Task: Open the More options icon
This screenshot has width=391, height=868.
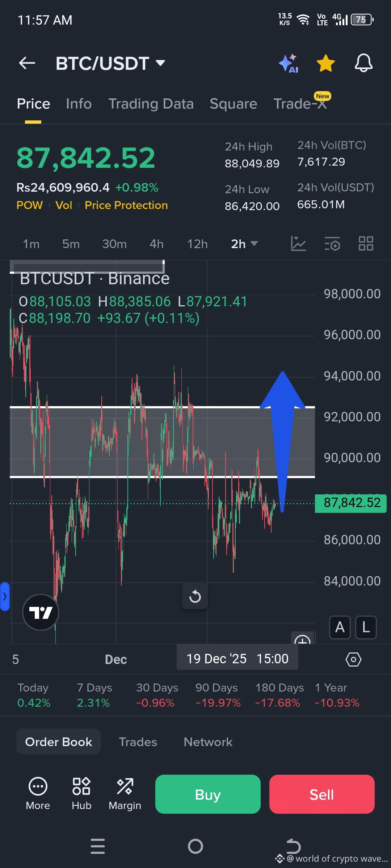Action: [38, 794]
